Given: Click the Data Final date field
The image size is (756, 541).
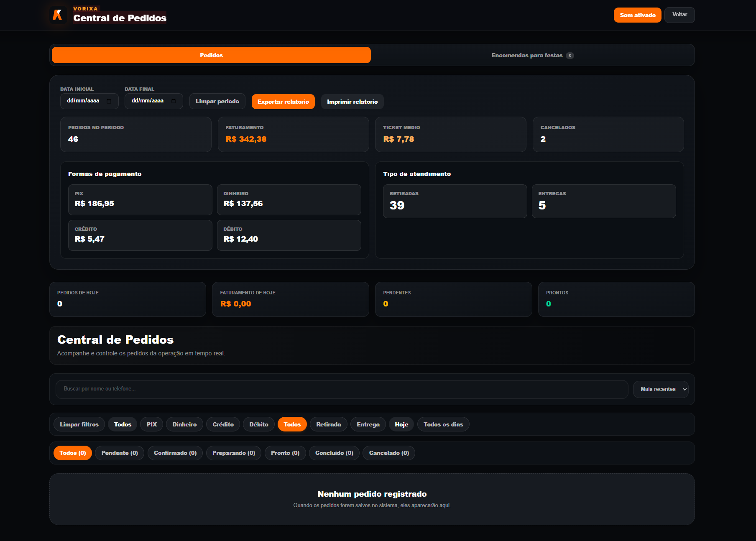Looking at the screenshot, I should point(153,101).
